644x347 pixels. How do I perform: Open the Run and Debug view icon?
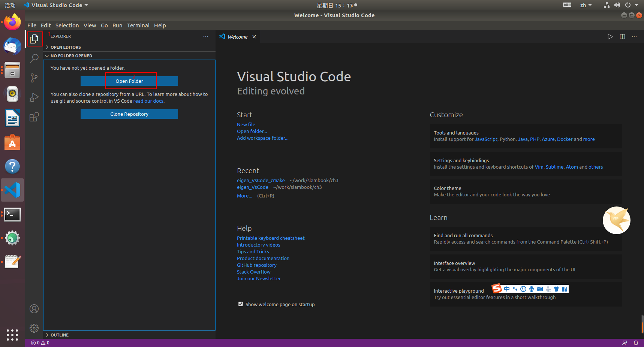(x=34, y=97)
